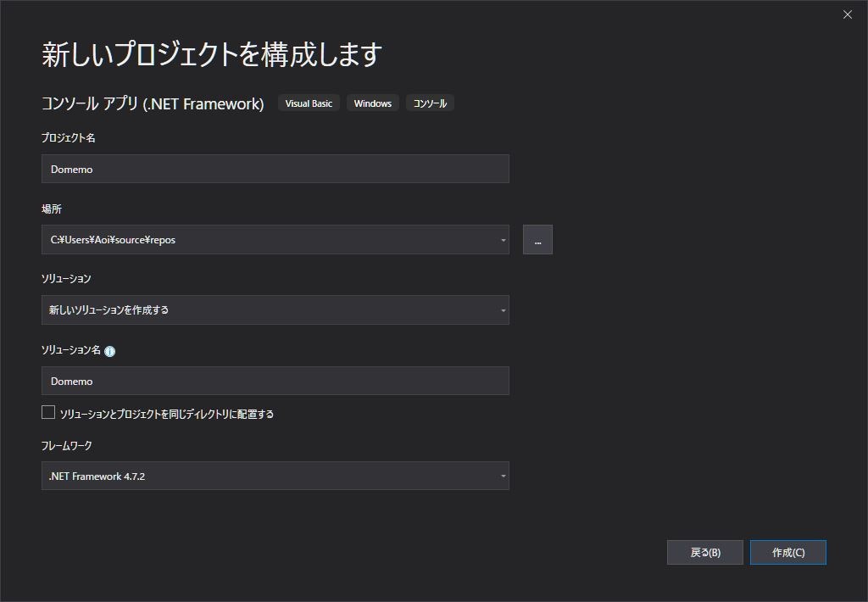This screenshot has width=868, height=602.
Task: Click the プロジェクト名 label
Action: tap(68, 138)
